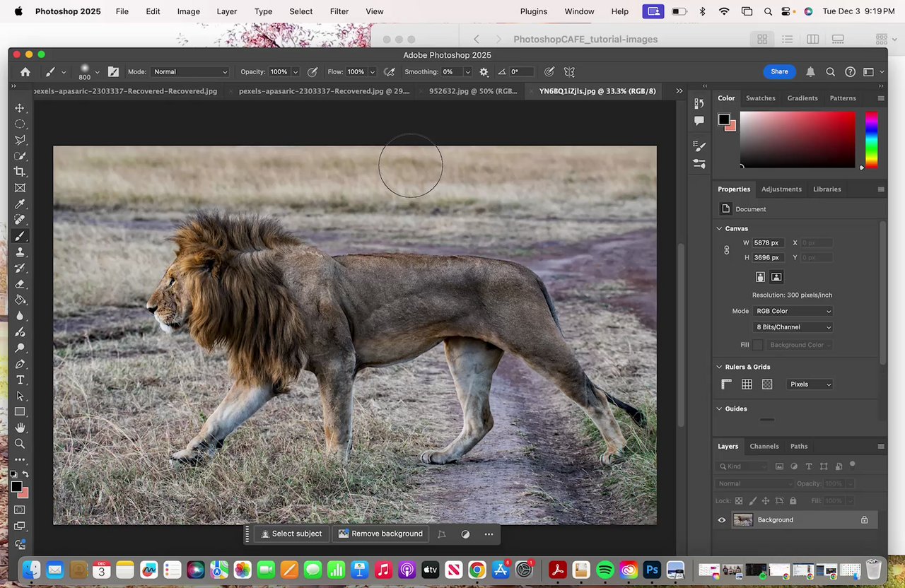Open the brush blending Mode dropdown
Screen dimensions: 905x588
[190, 72]
